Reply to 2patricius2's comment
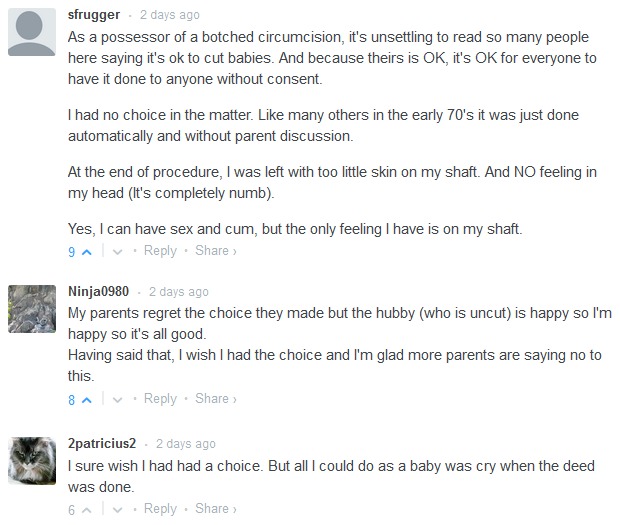The image size is (620, 525). pyautogui.click(x=160, y=509)
